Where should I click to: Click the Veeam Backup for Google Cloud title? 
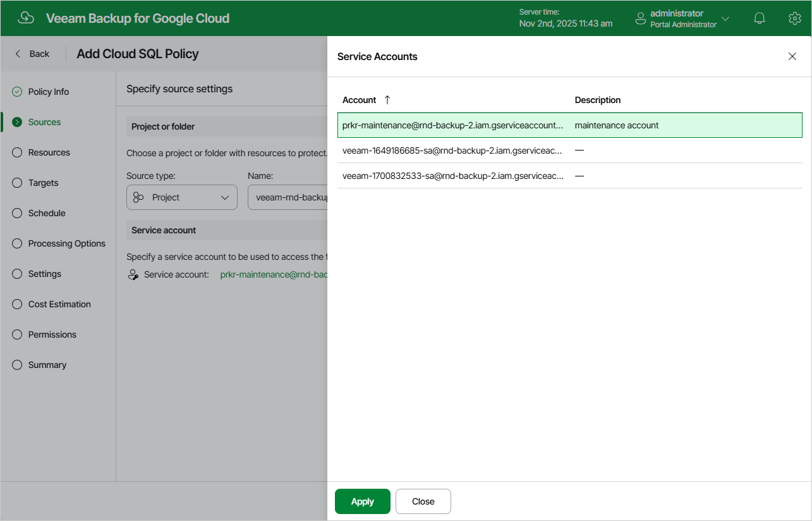click(138, 18)
